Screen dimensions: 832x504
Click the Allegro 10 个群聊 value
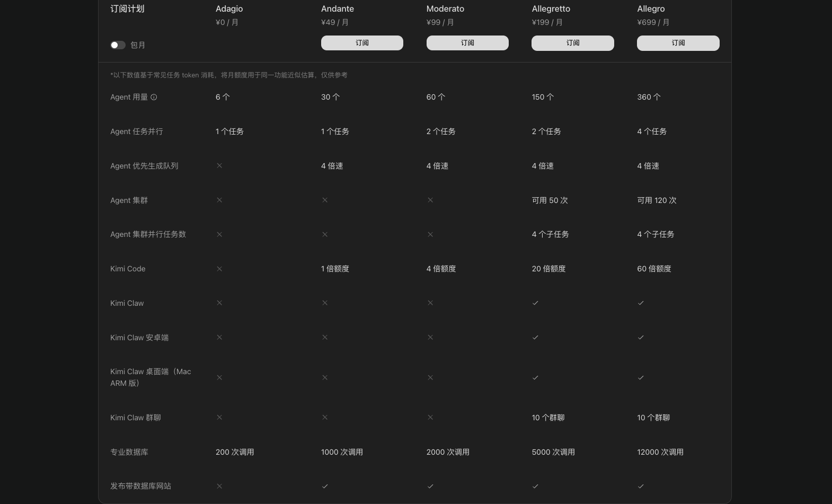click(x=653, y=418)
